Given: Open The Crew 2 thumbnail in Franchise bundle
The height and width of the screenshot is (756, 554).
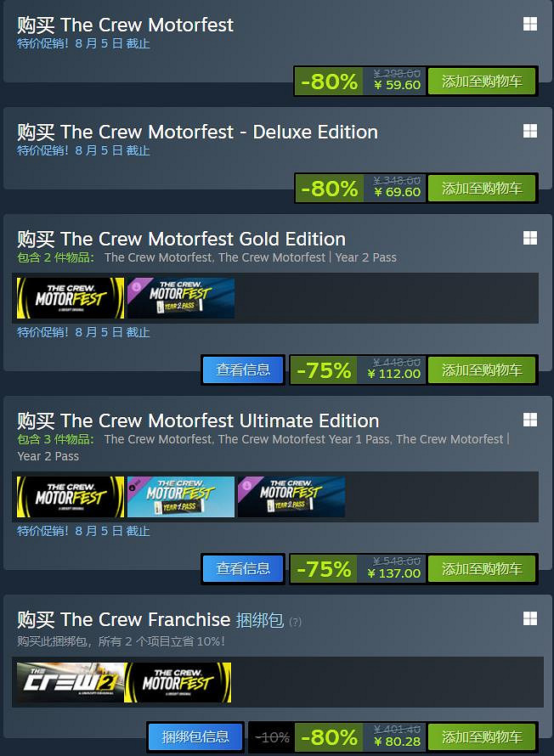Looking at the screenshot, I should point(71,682).
